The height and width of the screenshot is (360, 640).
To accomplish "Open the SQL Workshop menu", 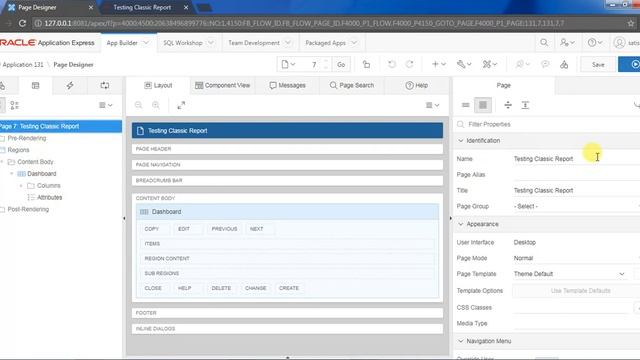I will click(x=182, y=43).
